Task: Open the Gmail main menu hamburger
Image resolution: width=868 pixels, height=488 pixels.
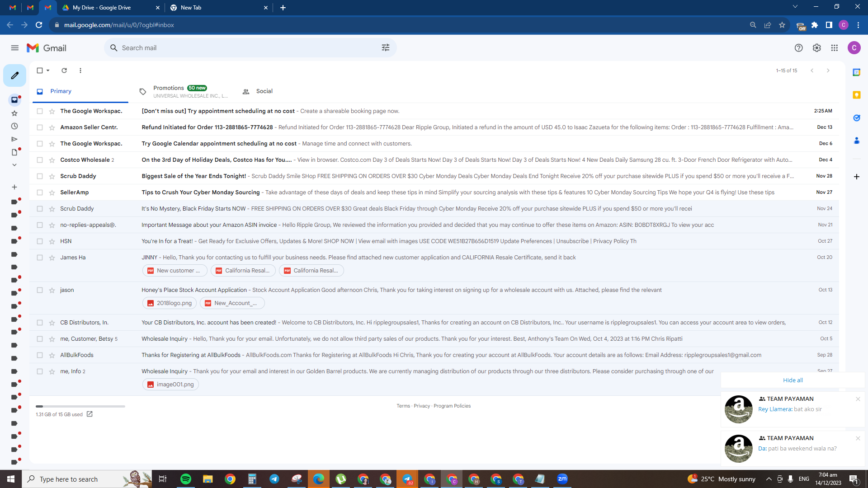Action: [x=14, y=48]
